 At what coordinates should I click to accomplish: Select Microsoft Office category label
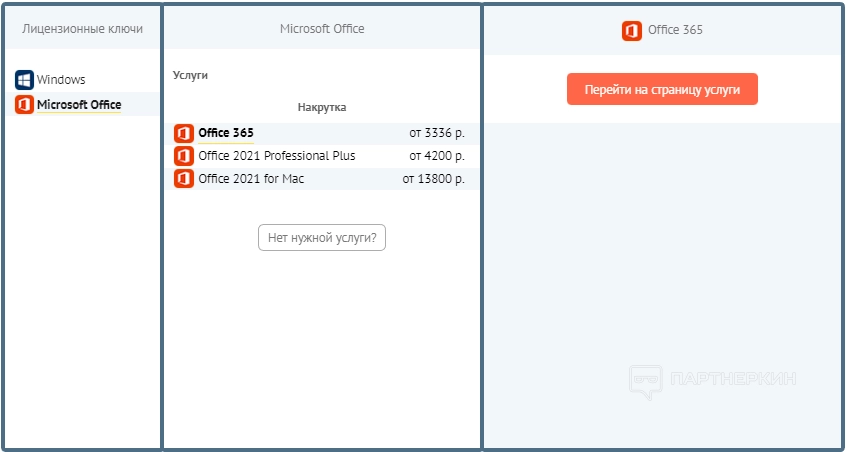pyautogui.click(x=79, y=104)
